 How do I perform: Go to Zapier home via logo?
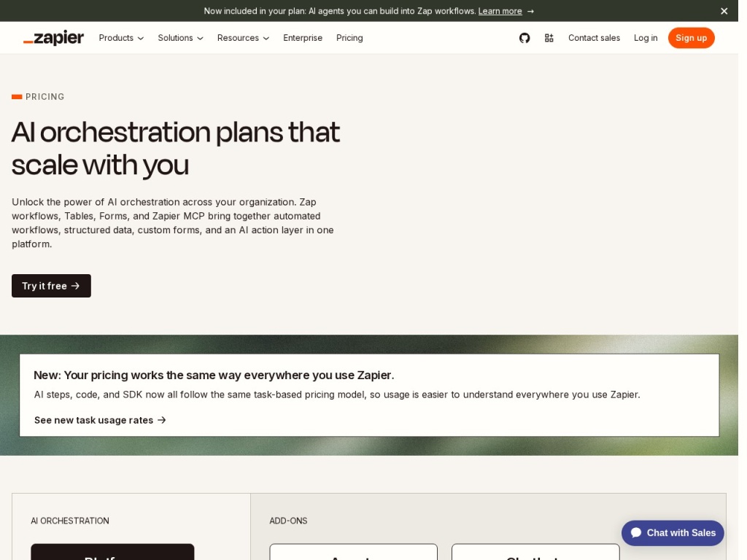54,38
